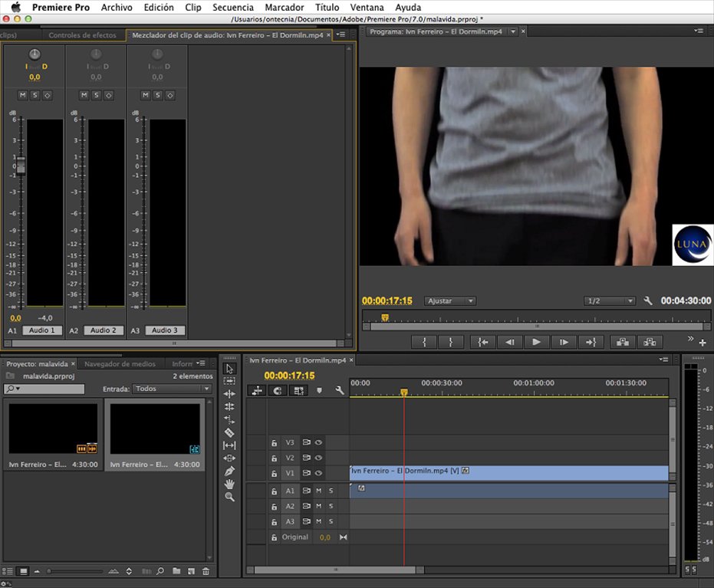Open the 1/2 playback resolution dropdown

[610, 301]
